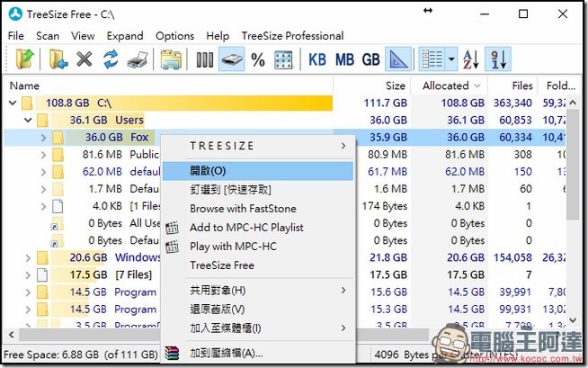Toggle the allocated space drive icon
This screenshot has height=368, width=588.
tap(231, 59)
